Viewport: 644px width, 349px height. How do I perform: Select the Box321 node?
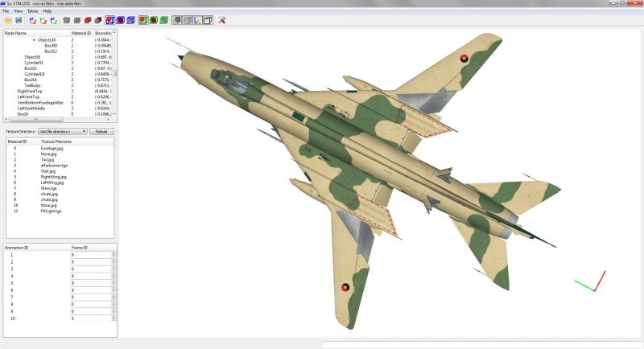coord(31,68)
